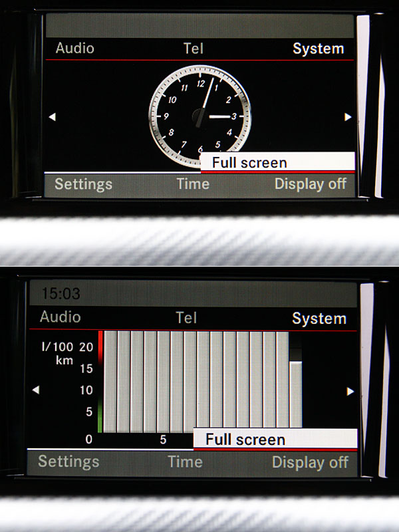This screenshot has height=532, width=399.
Task: Select the System menu on the fuel consumption screen
Action: (319, 319)
